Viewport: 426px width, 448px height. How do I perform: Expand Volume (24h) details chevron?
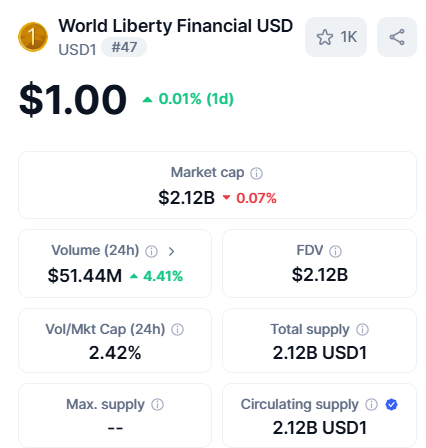pyautogui.click(x=171, y=251)
